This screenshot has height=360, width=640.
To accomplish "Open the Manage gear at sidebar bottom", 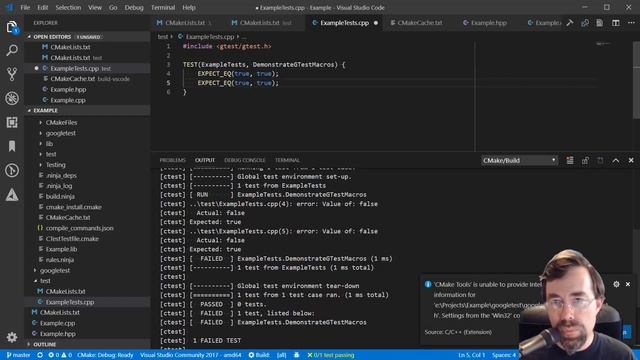I will pyautogui.click(x=12, y=337).
